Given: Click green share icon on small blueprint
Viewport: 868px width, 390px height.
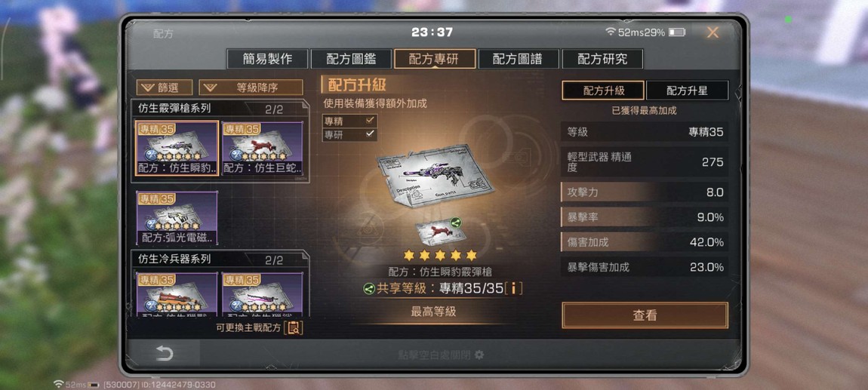Looking at the screenshot, I should click(456, 223).
